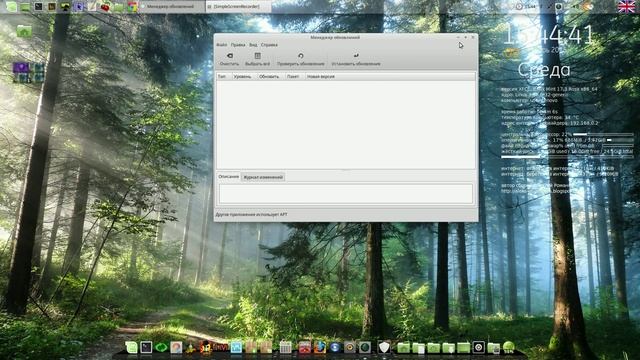Click the status bar message about APT

[252, 214]
